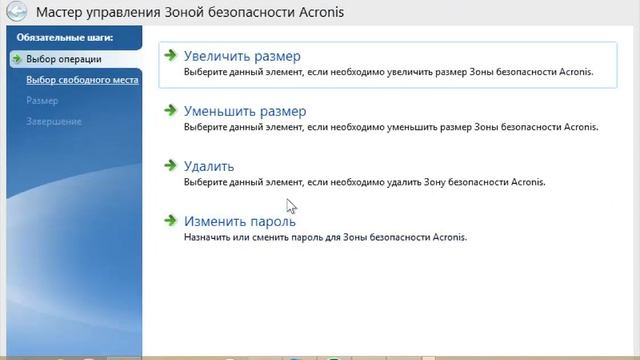Click text Назначить или сменить пароль
Image resolution: width=640 pixels, height=360 pixels.
pyautogui.click(x=325, y=237)
